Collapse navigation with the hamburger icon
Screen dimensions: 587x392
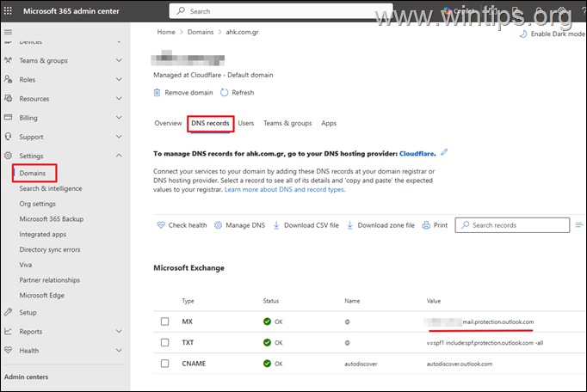coord(8,32)
